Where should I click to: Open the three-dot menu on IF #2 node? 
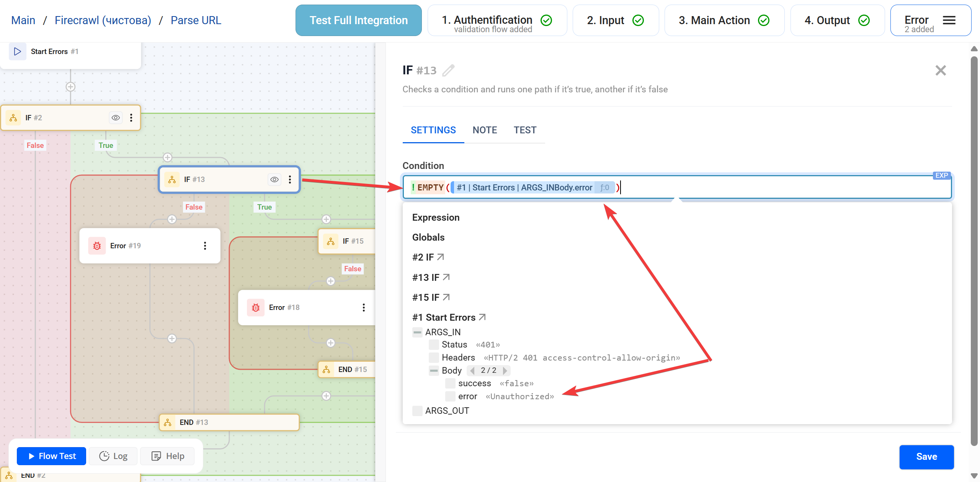pos(131,118)
